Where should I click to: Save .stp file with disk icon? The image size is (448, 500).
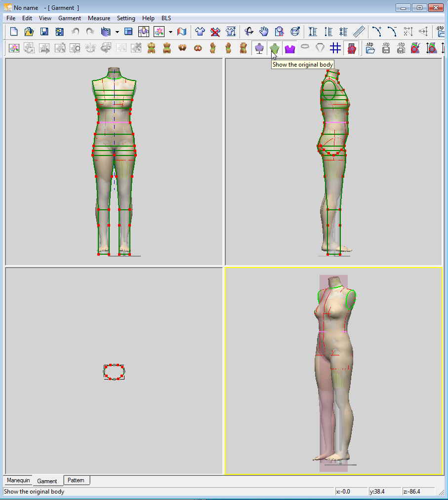click(386, 48)
